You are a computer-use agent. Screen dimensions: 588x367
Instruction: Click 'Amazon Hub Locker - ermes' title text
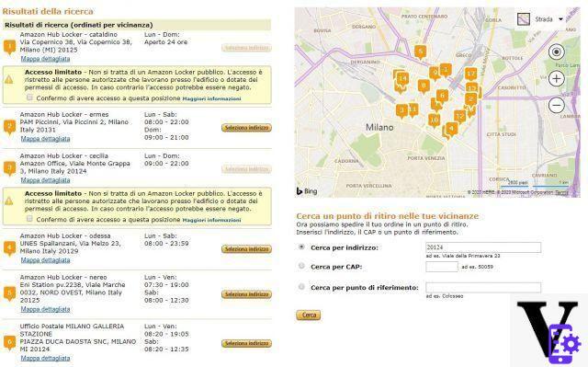point(64,114)
